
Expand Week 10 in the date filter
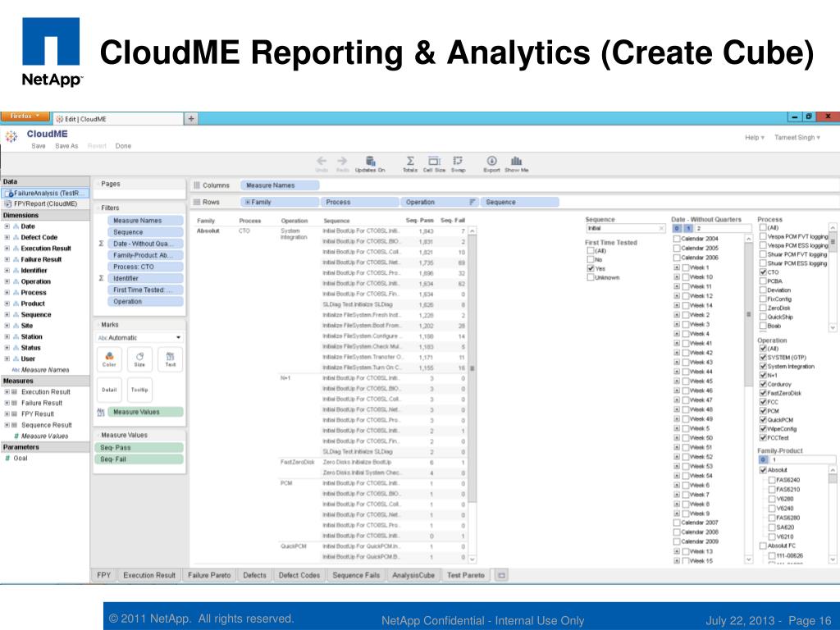pos(677,277)
